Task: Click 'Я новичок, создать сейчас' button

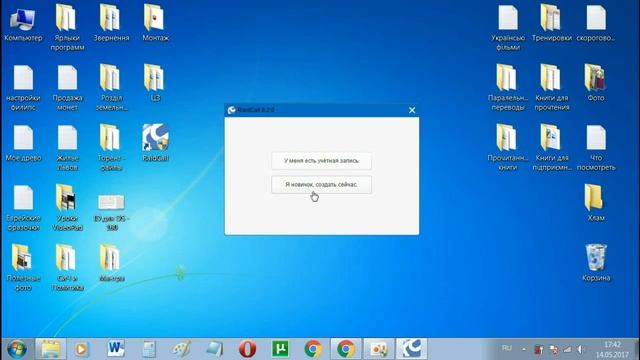Action: pyautogui.click(x=321, y=184)
